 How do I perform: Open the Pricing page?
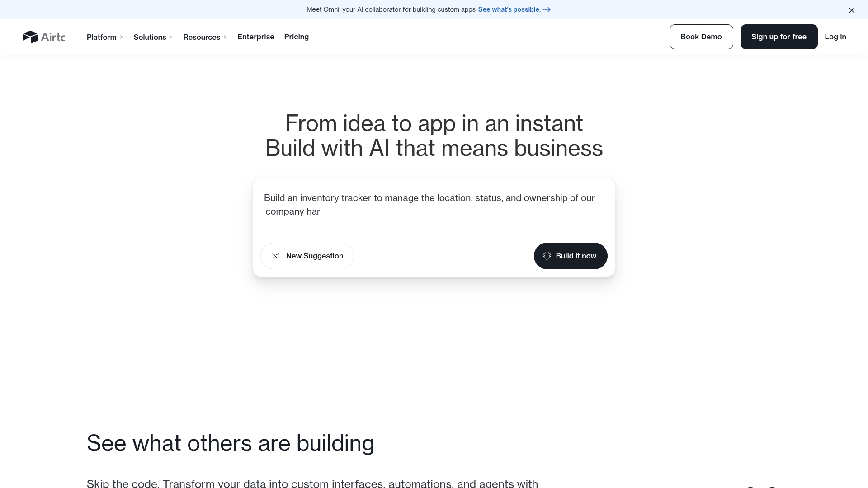click(x=297, y=37)
